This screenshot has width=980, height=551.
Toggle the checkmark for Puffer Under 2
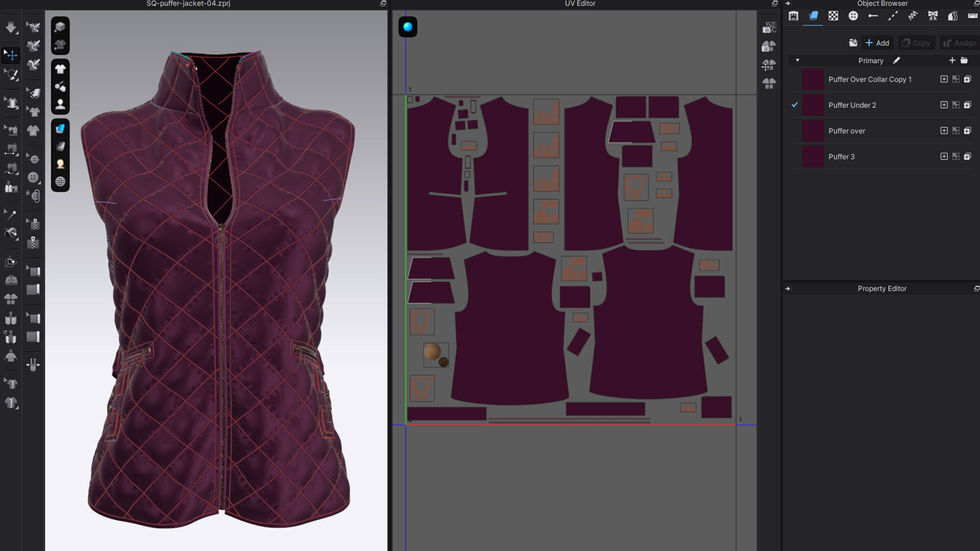coord(795,105)
